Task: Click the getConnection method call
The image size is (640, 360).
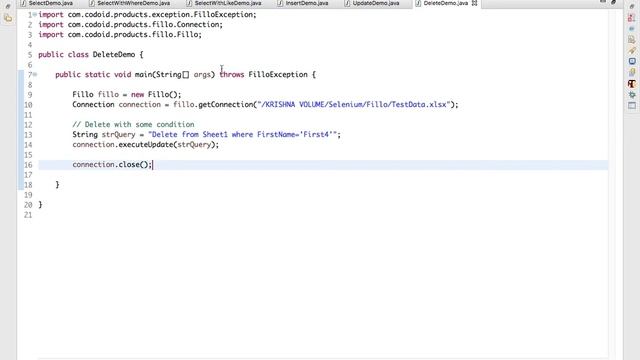Action: coord(226,105)
